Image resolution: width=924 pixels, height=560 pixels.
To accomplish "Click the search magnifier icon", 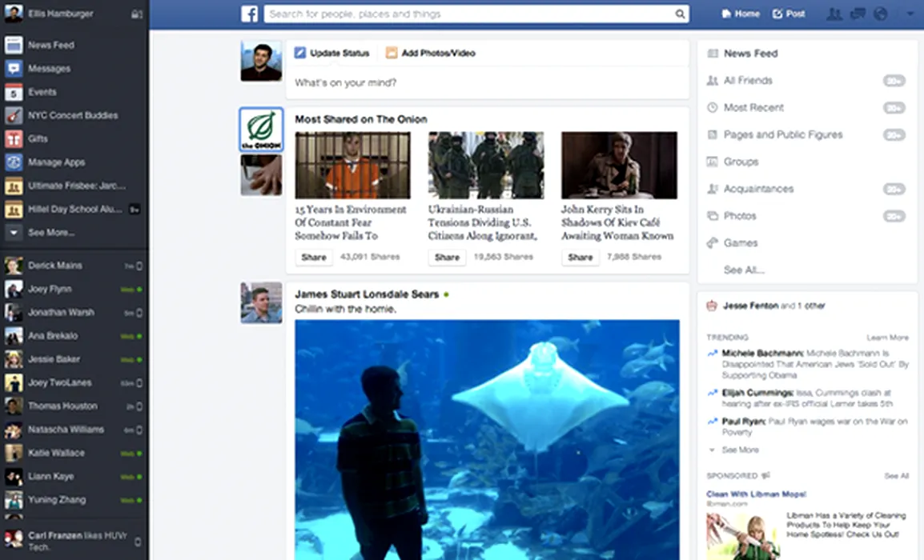I will (680, 14).
